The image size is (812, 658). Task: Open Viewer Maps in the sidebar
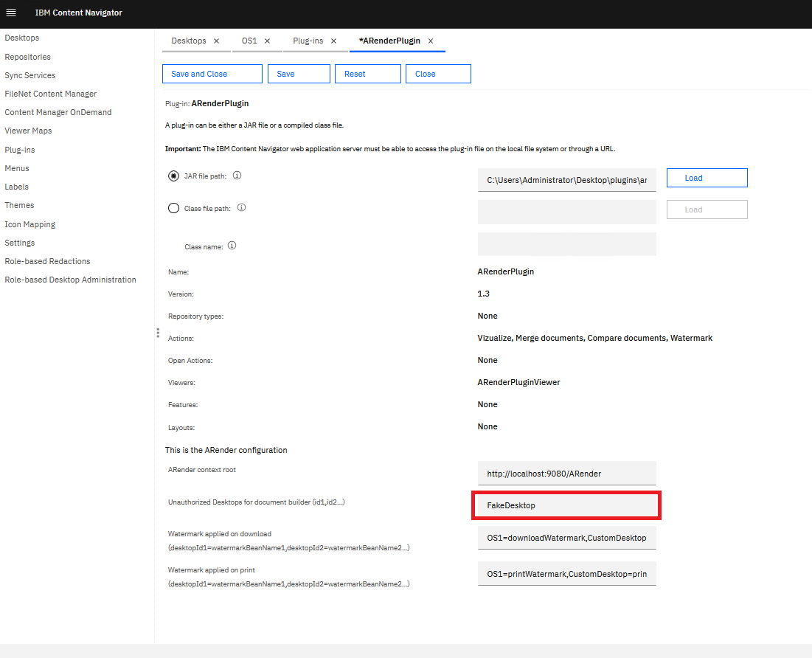[28, 131]
